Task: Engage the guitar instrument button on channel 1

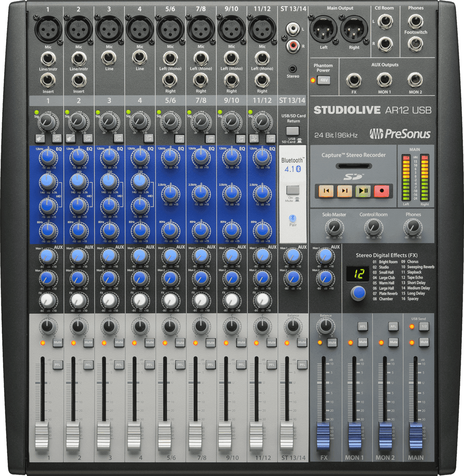Action: pos(40,138)
